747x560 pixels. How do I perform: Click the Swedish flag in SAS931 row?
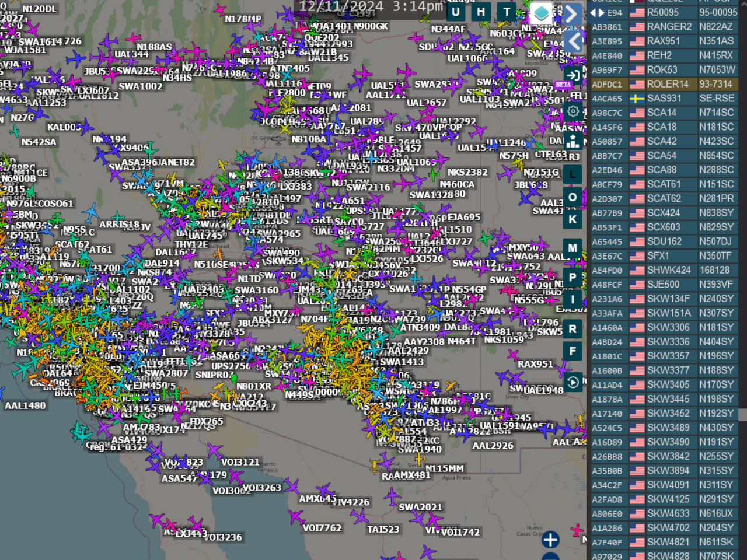(x=637, y=99)
